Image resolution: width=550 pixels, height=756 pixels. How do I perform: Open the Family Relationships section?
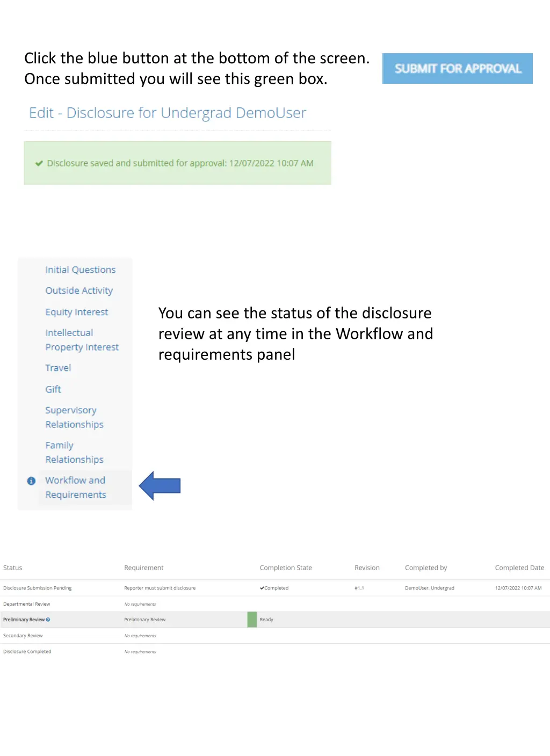[x=75, y=452]
